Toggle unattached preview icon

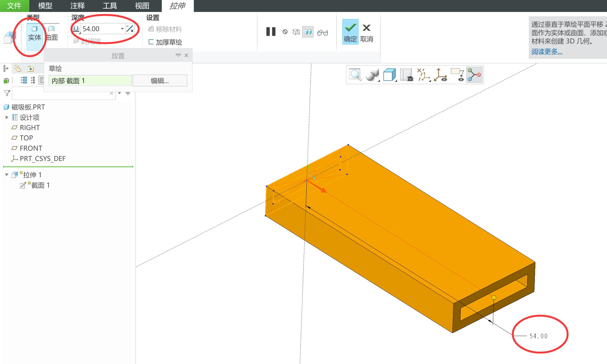296,32
